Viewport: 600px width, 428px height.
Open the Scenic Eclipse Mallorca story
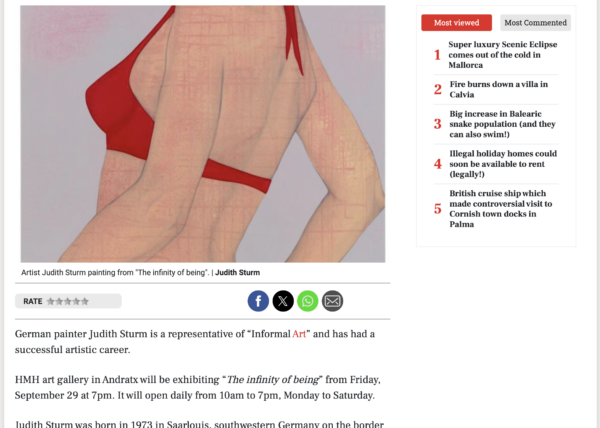(502, 55)
